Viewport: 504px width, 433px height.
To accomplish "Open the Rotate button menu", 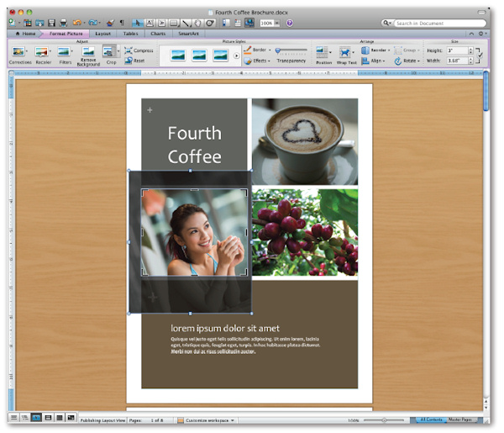I will [x=407, y=61].
